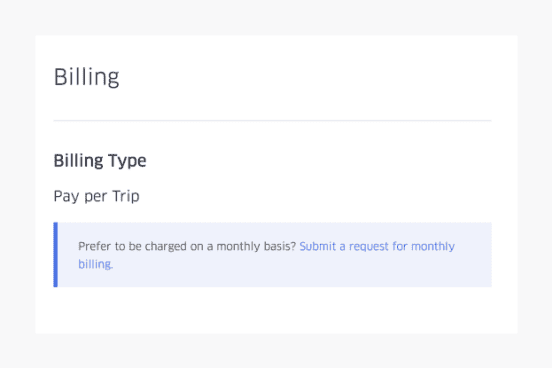The height and width of the screenshot is (368, 552).
Task: Click the word 'billing.' on the link's second line
Action: tap(95, 264)
